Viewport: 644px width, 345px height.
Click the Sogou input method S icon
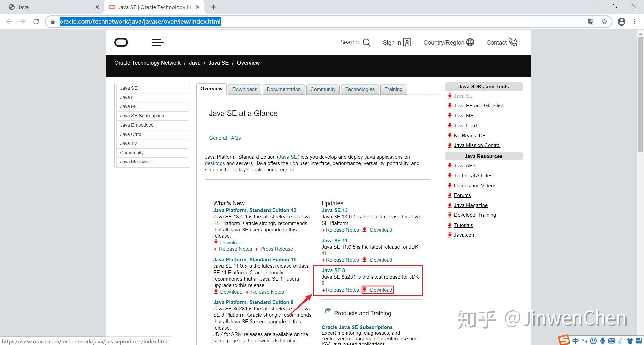564,340
